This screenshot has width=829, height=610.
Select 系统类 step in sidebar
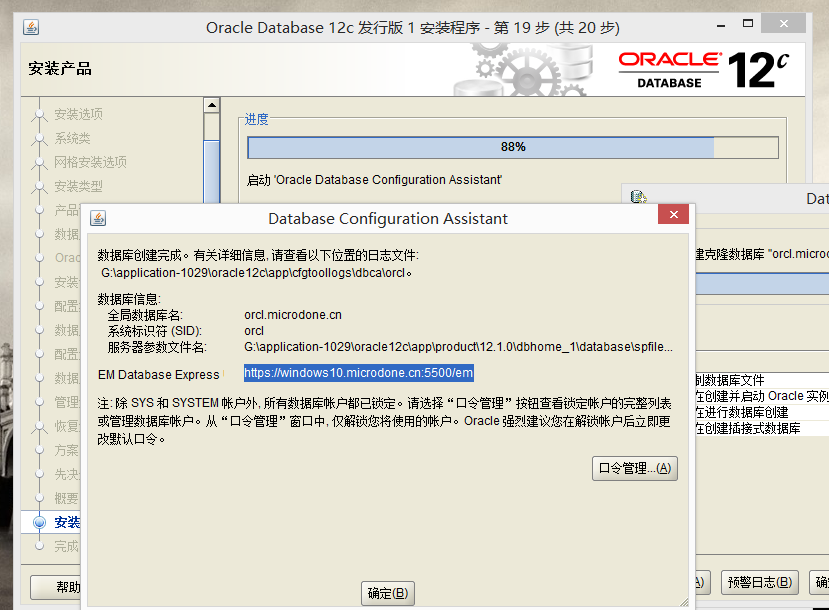(x=72, y=138)
